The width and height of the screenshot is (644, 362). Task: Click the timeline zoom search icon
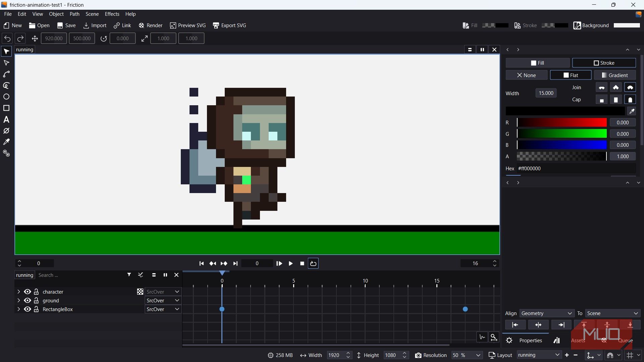(x=494, y=337)
